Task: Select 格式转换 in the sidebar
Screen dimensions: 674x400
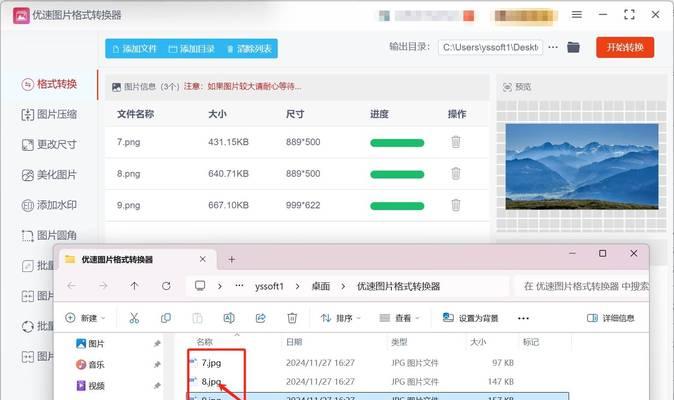Action: pos(50,84)
